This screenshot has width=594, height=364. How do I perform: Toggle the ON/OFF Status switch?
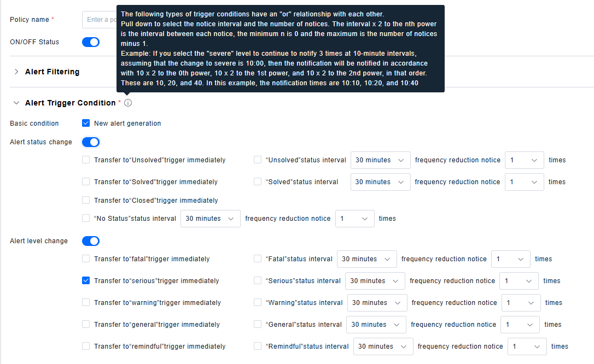(x=91, y=42)
